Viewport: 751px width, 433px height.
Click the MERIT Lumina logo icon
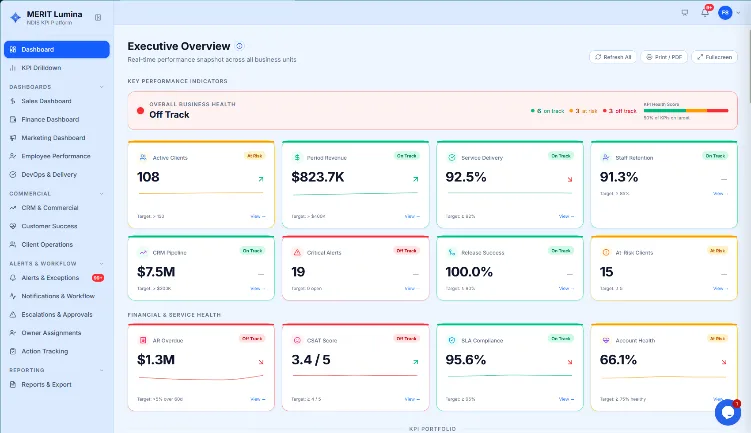pyautogui.click(x=15, y=18)
